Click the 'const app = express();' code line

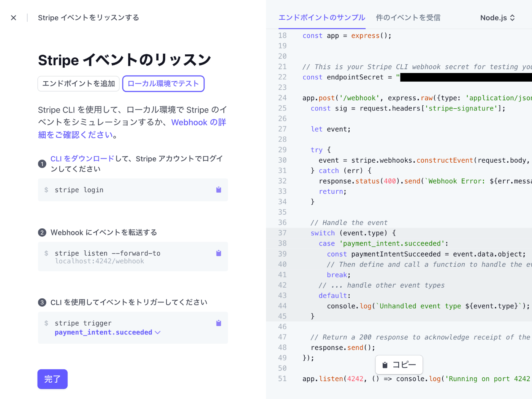tap(347, 36)
